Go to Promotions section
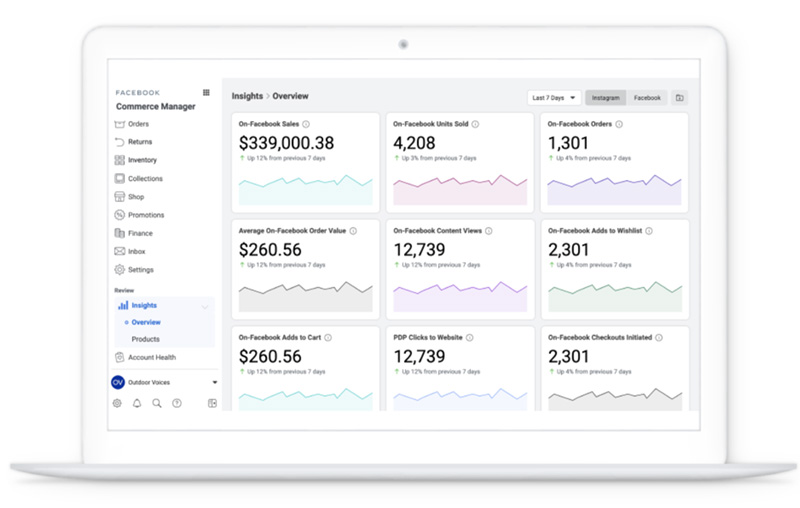 tap(146, 215)
